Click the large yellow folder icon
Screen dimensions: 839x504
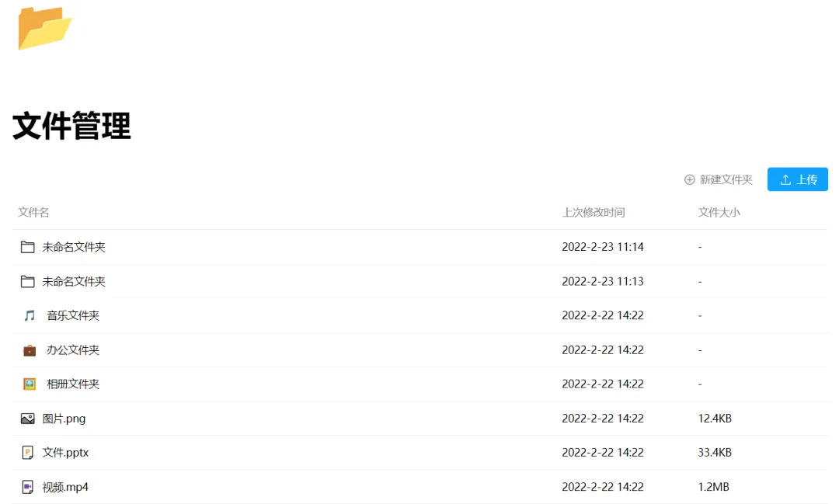pos(44,28)
